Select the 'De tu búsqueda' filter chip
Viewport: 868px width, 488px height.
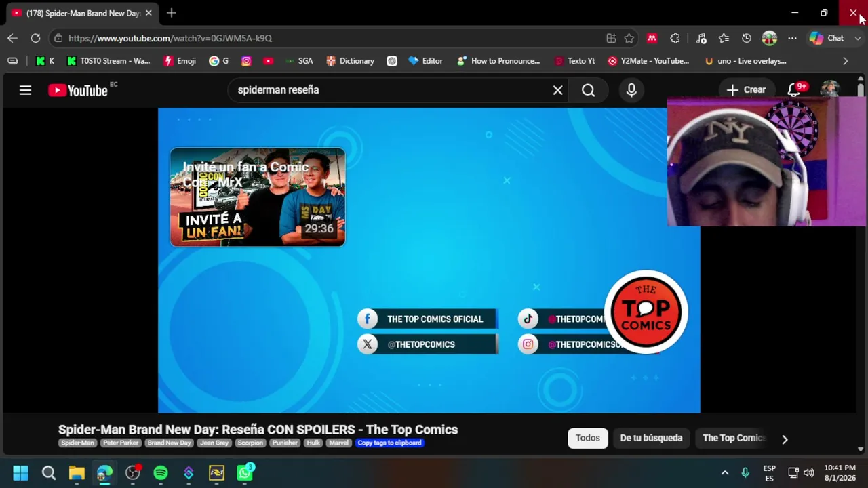click(x=651, y=438)
